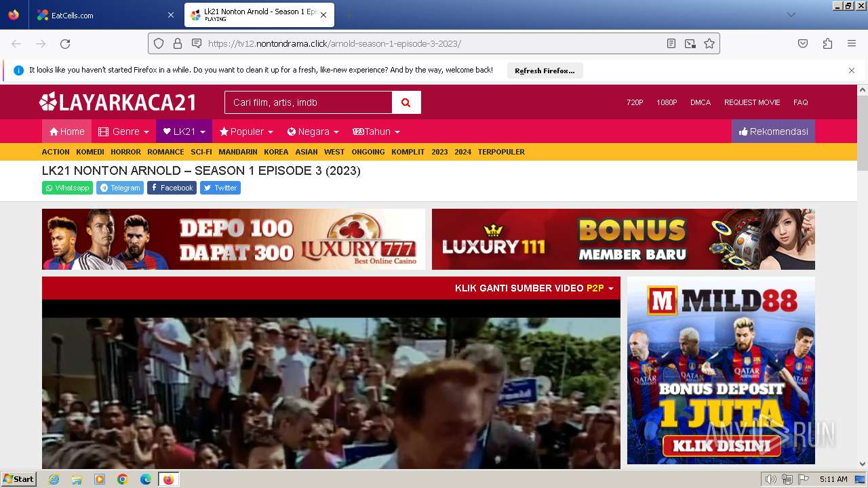This screenshot has width=868, height=488.
Task: Select the ACTION category
Action: pyautogui.click(x=56, y=152)
